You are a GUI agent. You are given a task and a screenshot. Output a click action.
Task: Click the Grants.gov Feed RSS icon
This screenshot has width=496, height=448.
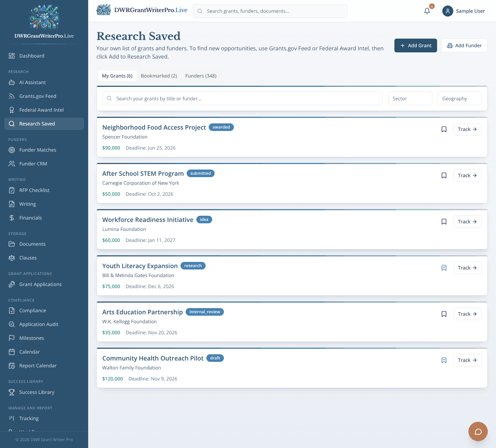[x=12, y=96]
